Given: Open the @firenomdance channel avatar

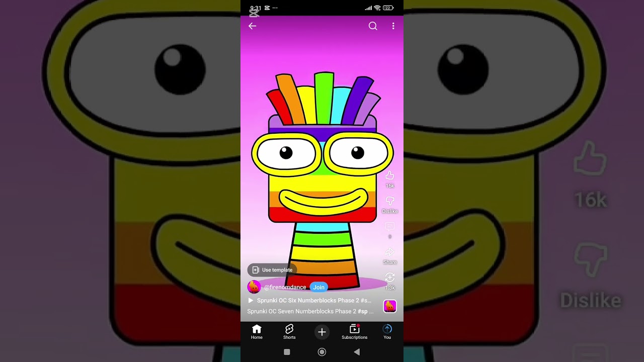Looking at the screenshot, I should click(254, 287).
